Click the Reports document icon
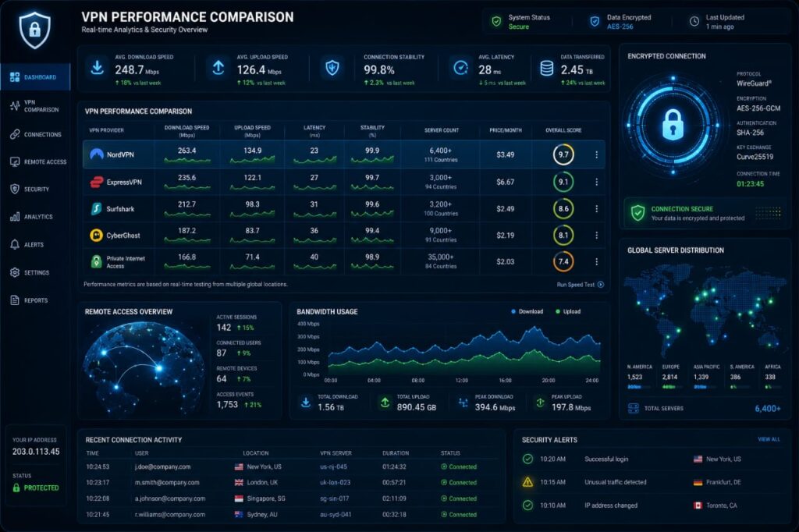799x532 pixels. pos(15,300)
